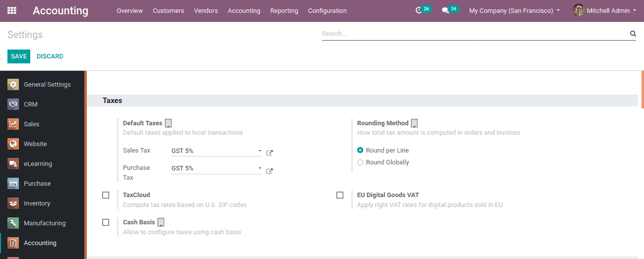Click the Purchase card icon in sidebar
This screenshot has height=259, width=644.
coord(13,183)
